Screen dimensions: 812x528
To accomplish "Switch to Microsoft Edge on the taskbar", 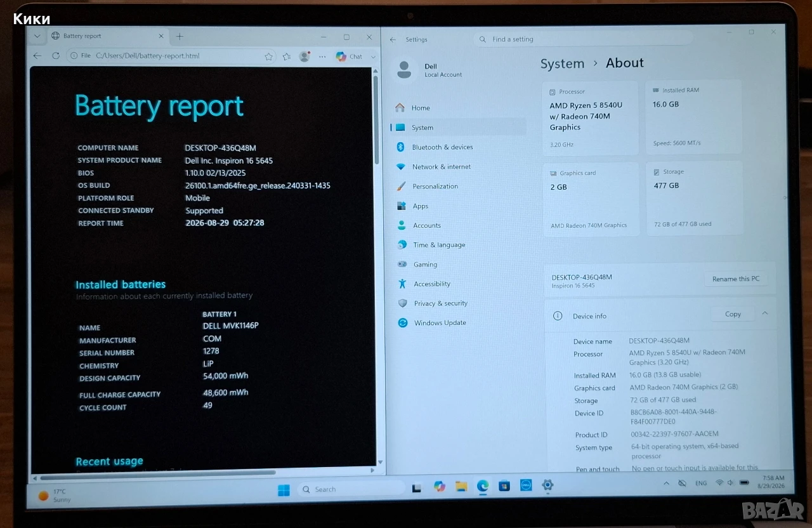I will click(483, 486).
